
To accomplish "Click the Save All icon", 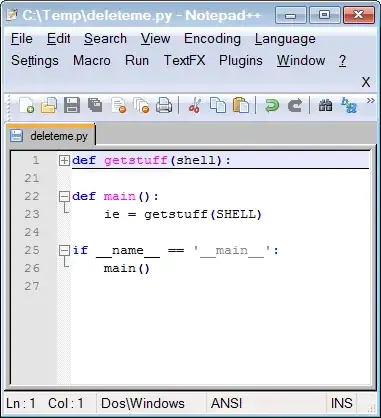I will pos(95,105).
